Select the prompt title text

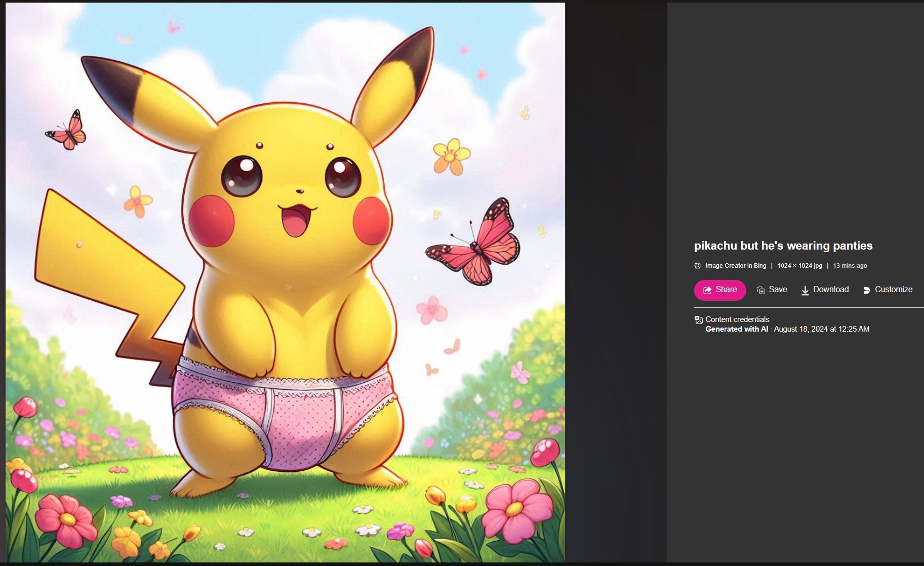tap(783, 246)
